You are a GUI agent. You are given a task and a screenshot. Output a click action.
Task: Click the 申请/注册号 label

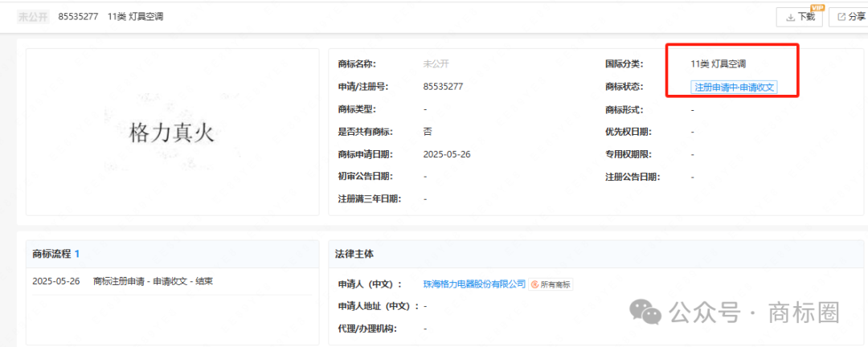363,86
